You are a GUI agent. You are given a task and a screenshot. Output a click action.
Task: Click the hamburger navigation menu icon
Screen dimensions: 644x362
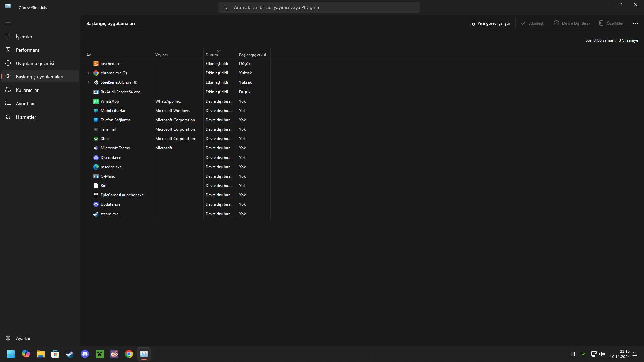tap(8, 23)
